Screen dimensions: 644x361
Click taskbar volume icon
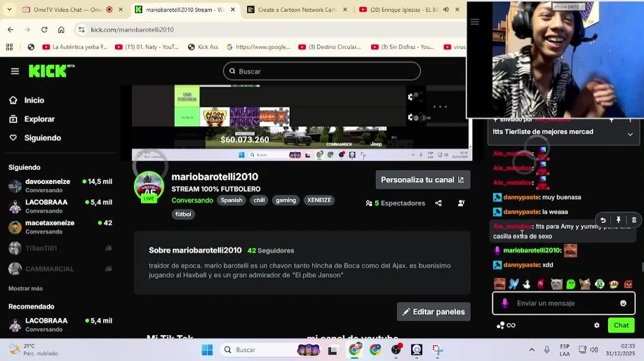point(594,350)
